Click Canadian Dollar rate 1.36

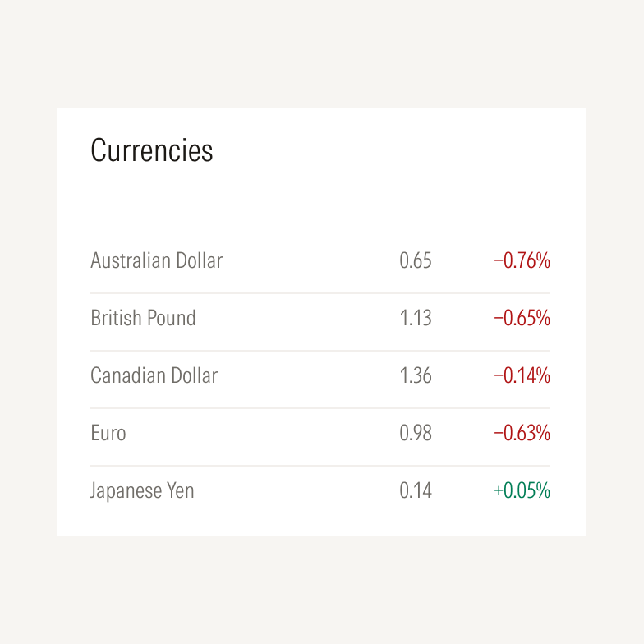click(x=416, y=376)
